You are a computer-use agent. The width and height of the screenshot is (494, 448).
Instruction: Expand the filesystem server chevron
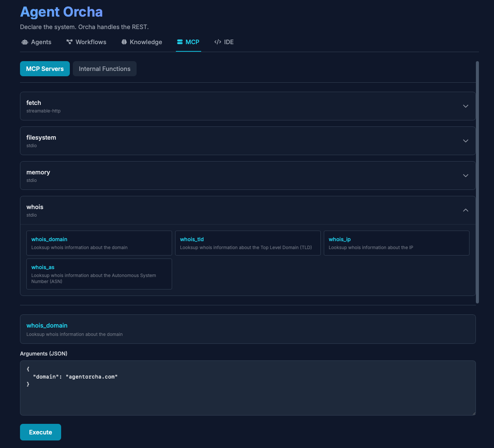pyautogui.click(x=465, y=141)
